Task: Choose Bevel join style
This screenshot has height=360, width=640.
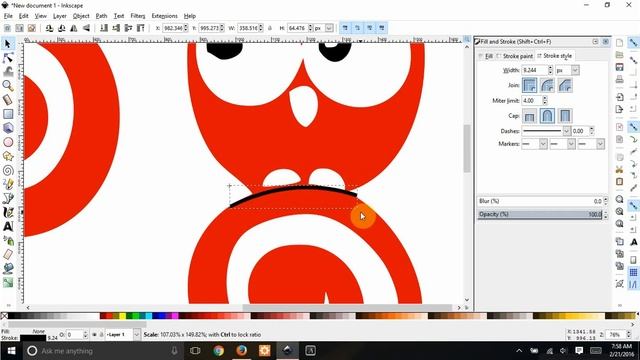Action: point(565,85)
